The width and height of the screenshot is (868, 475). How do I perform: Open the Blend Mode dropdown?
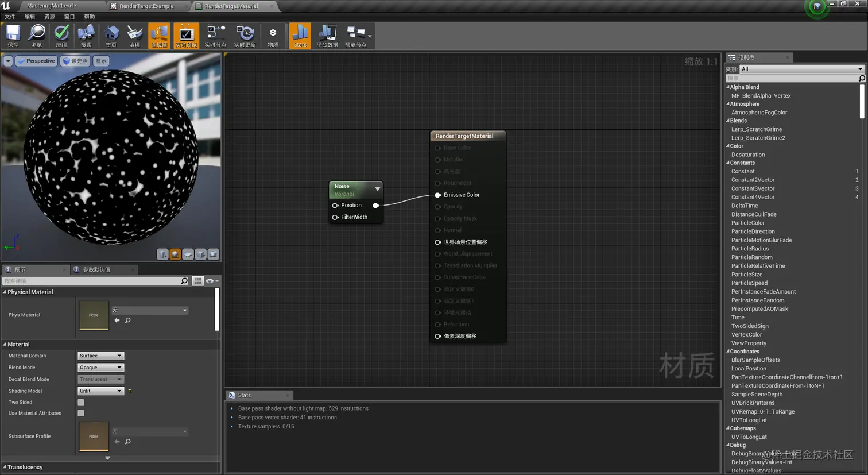point(100,368)
